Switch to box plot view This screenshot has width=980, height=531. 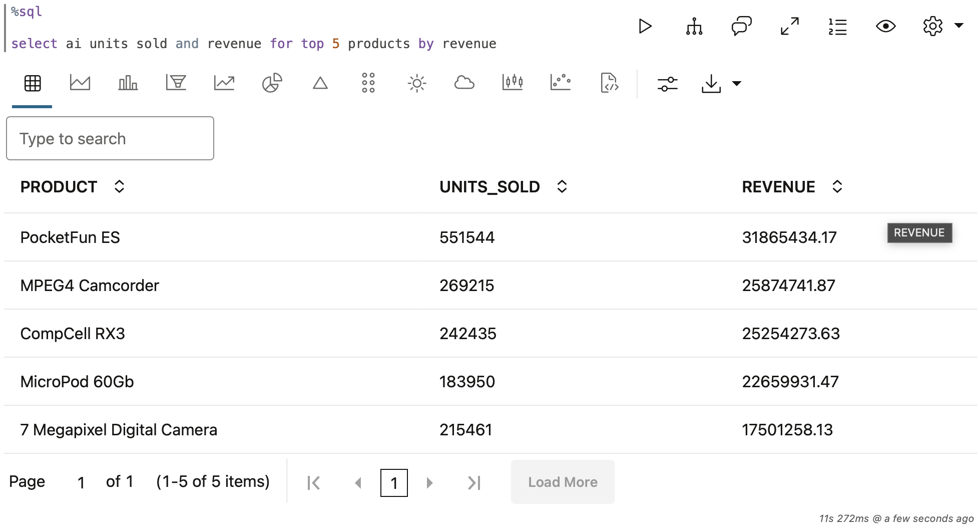(513, 83)
